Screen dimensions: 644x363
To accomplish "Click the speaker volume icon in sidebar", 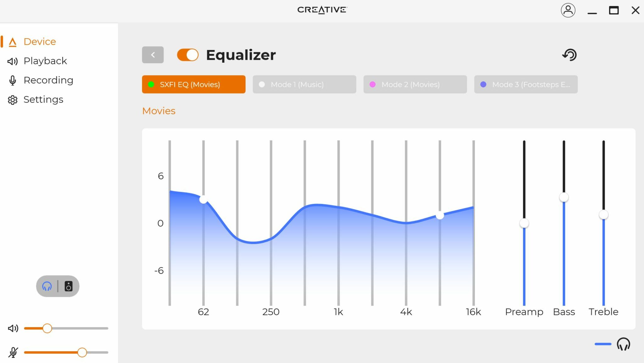I will (13, 328).
